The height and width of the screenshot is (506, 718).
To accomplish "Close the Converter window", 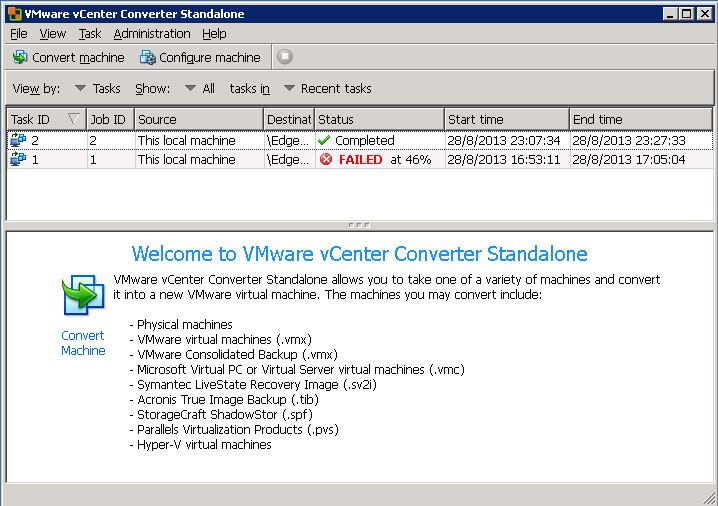I will coord(704,14).
